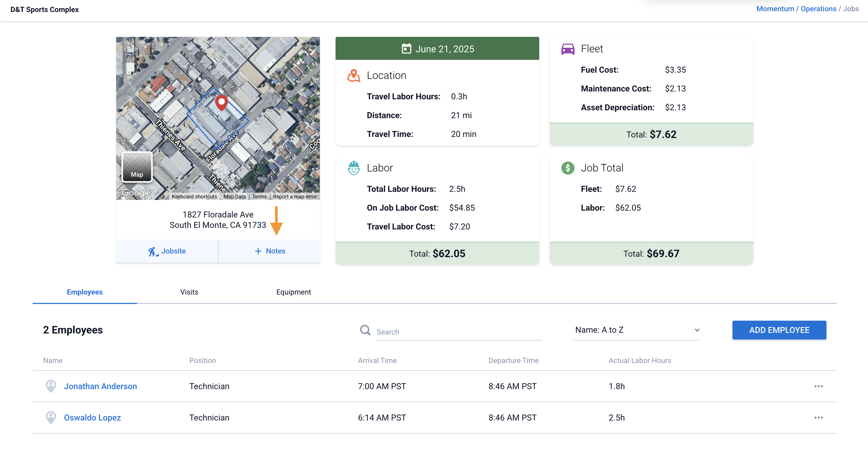Viewport: 868px width, 461px height.
Task: Switch to the Equipment tab
Action: [294, 292]
